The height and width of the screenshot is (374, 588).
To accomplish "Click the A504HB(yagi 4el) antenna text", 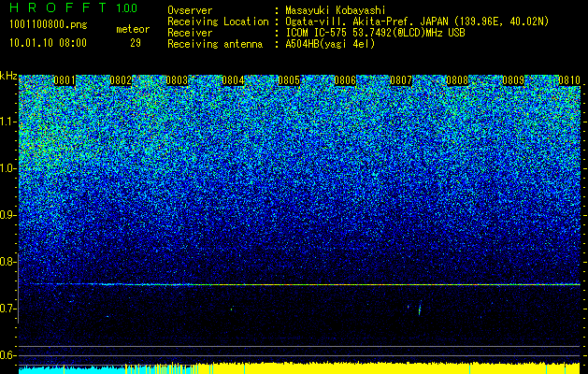I will 330,44.
